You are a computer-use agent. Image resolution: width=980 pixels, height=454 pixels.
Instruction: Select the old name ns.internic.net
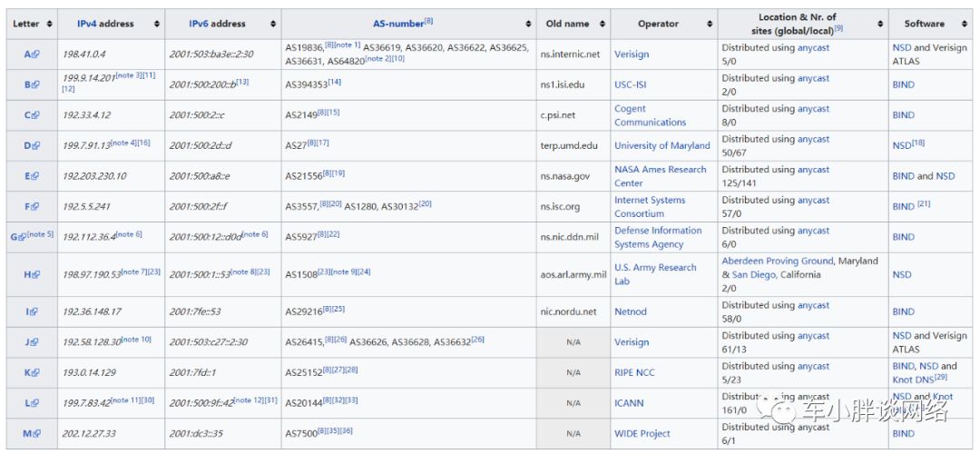click(x=570, y=54)
